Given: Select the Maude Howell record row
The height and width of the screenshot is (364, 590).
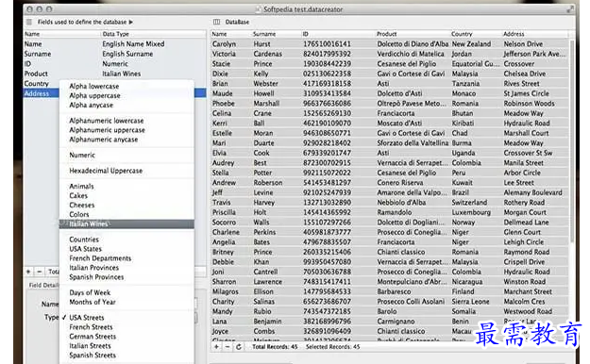Looking at the screenshot, I should pyautogui.click(x=390, y=93).
